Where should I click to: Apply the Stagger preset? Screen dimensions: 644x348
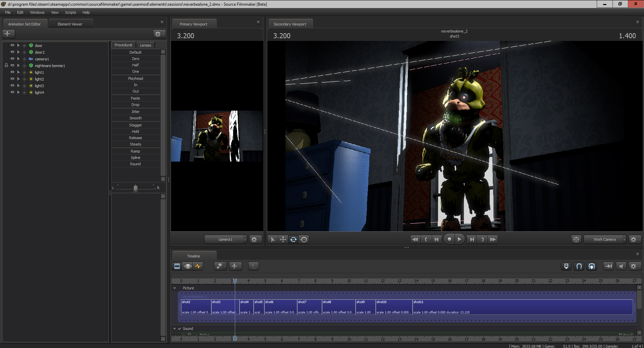click(136, 125)
